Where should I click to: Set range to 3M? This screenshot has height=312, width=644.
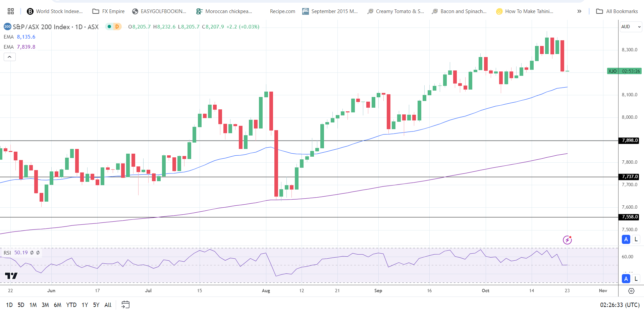[x=45, y=305]
